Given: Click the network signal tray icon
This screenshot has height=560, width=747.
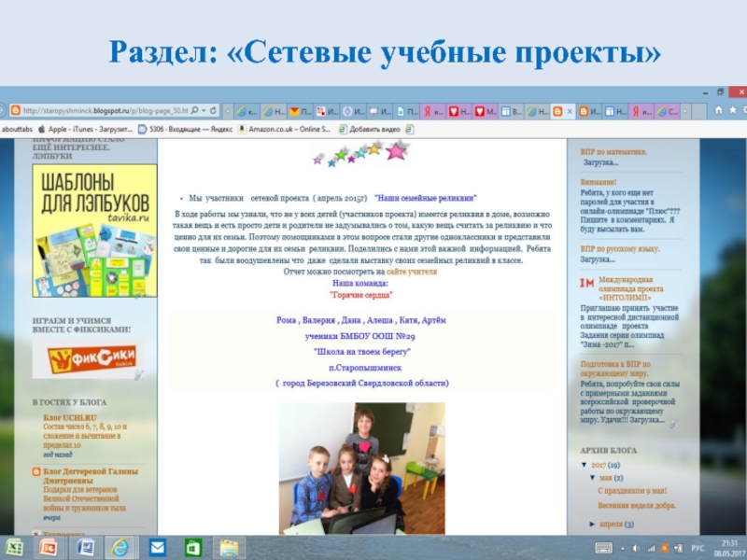Looking at the screenshot, I should click(x=651, y=549).
